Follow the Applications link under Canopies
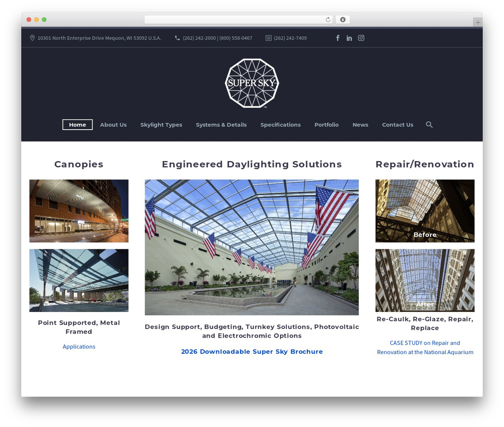This screenshot has width=504, height=427. 79,347
